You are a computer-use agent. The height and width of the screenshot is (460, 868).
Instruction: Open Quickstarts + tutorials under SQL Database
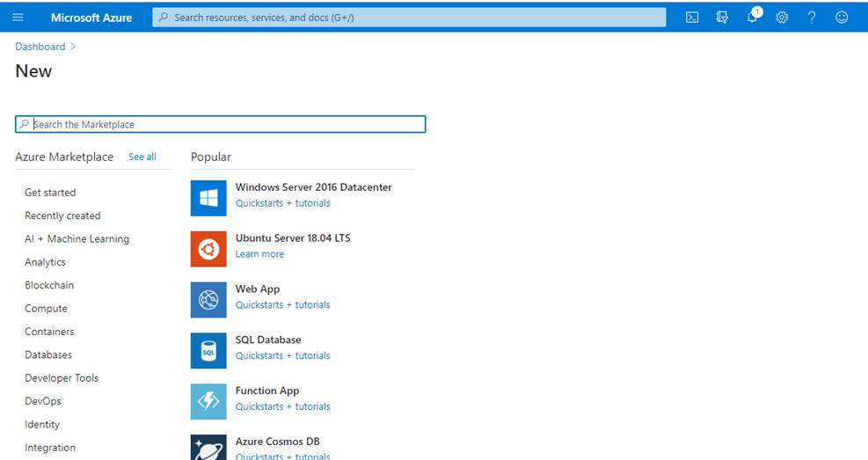[282, 356]
